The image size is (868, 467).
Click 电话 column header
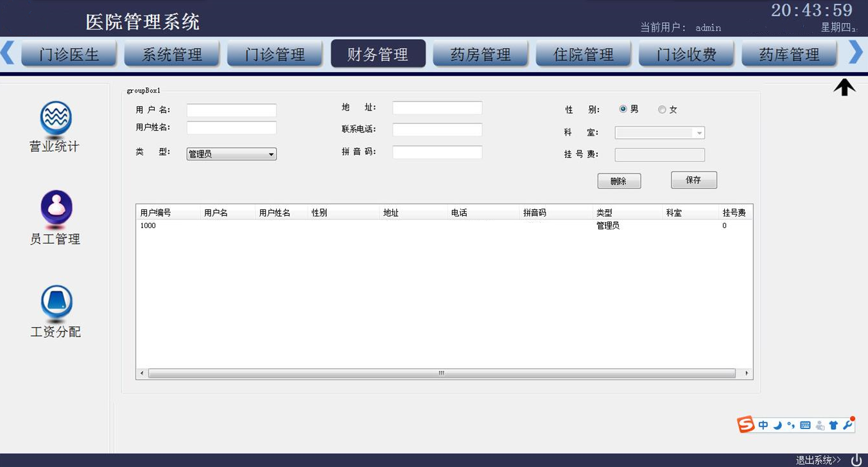(483, 213)
